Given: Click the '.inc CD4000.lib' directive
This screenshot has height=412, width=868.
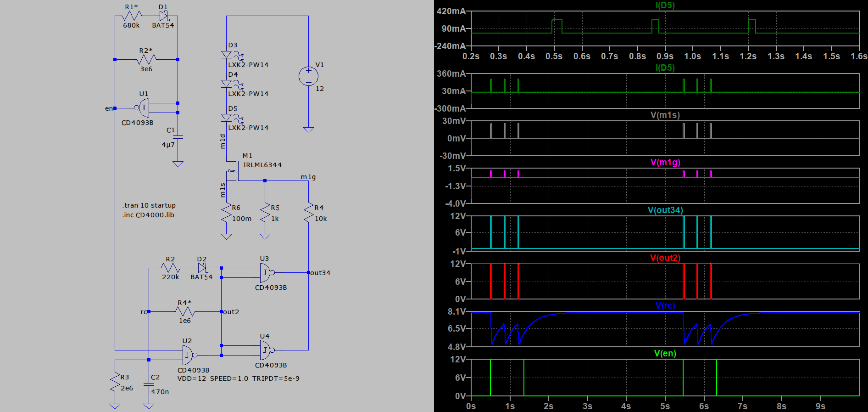Looking at the screenshot, I should 148,215.
